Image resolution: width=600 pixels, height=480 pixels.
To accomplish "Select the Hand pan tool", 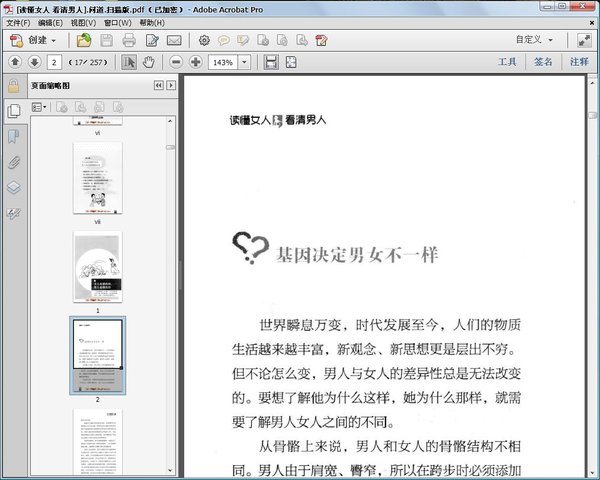I will point(149,62).
